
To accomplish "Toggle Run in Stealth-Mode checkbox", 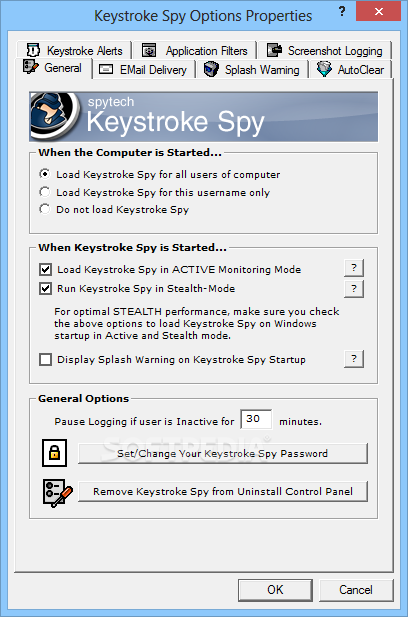I will point(46,289).
